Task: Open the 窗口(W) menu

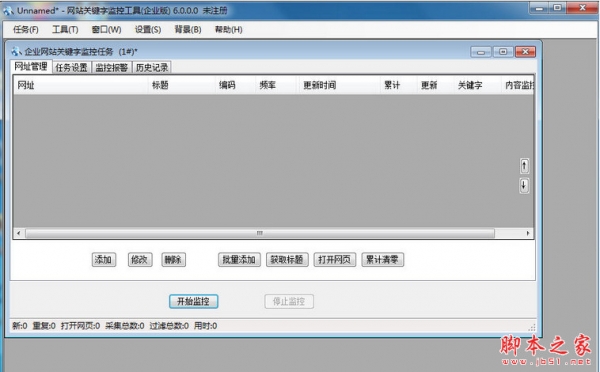Action: pos(106,29)
